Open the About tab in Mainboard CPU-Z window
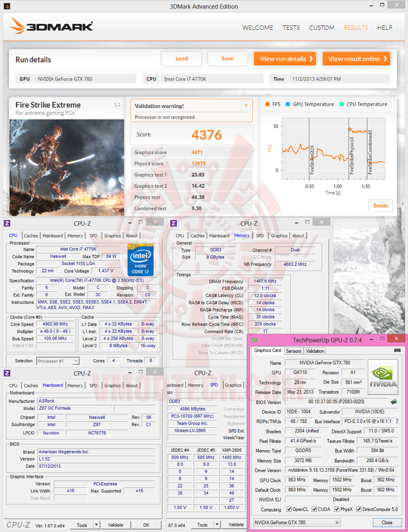This screenshot has height=532, width=408. pyautogui.click(x=131, y=386)
